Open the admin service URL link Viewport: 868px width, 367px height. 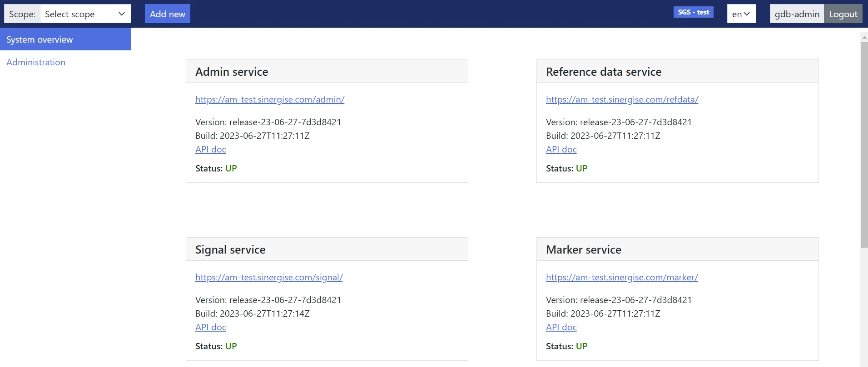[x=270, y=99]
